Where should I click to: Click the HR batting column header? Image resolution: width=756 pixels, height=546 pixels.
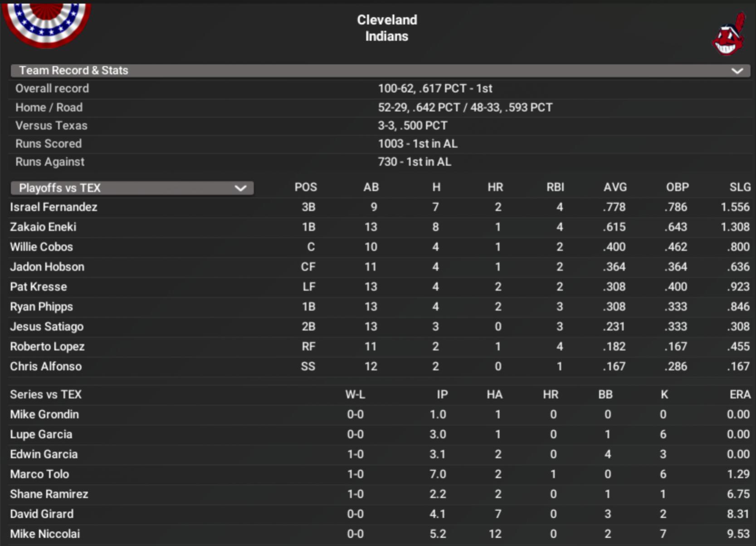(495, 187)
